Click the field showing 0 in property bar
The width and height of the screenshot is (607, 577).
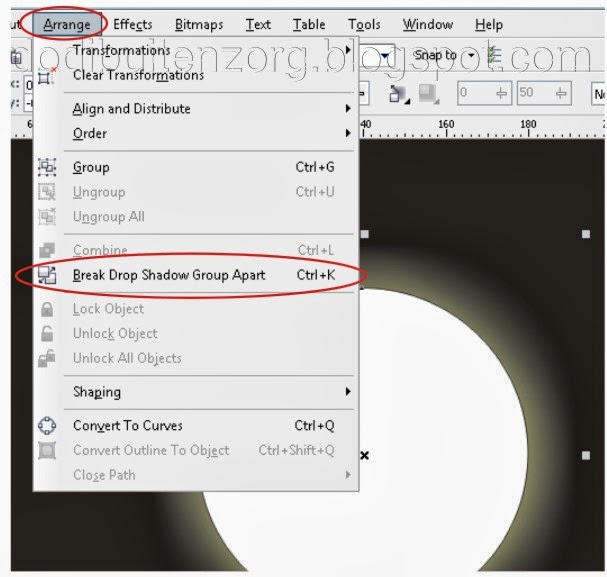[484, 93]
